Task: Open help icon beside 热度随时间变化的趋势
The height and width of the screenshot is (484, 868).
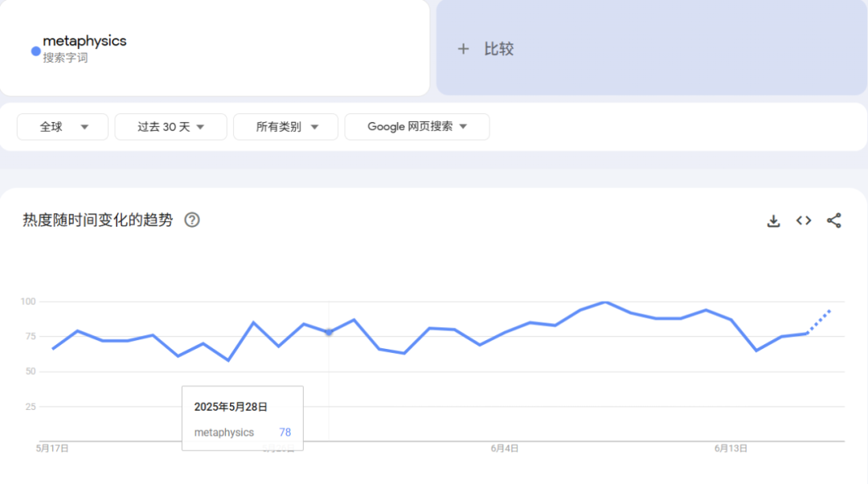Action: 192,220
